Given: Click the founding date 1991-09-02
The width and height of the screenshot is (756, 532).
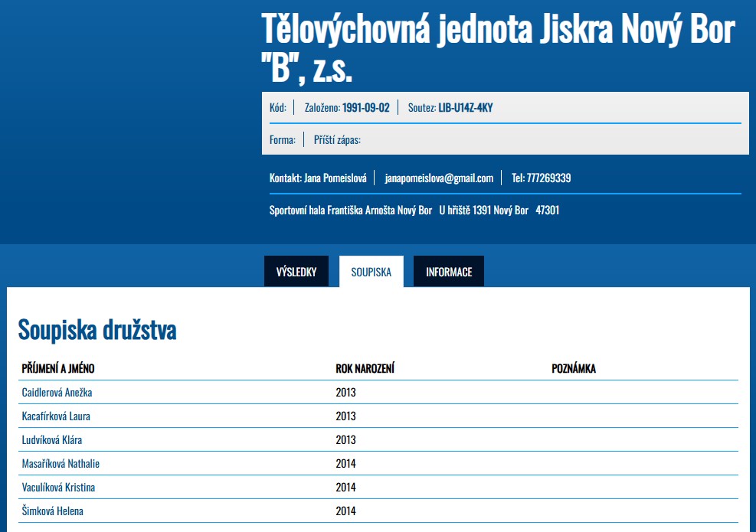Looking at the screenshot, I should coord(365,108).
